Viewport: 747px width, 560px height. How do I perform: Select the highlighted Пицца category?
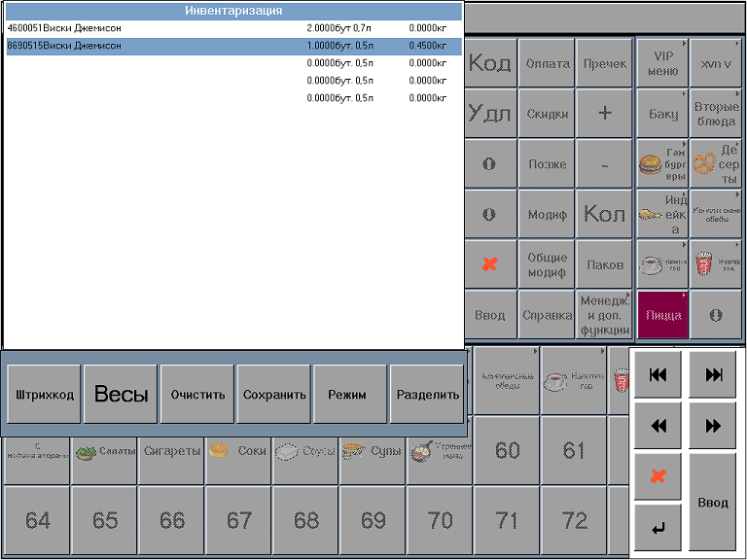pyautogui.click(x=663, y=315)
